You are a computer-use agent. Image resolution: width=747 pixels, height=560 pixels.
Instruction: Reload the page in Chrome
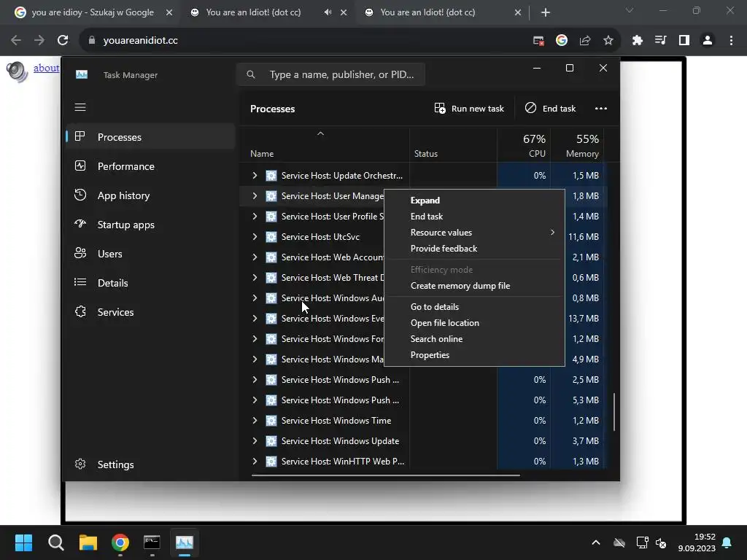click(x=63, y=41)
